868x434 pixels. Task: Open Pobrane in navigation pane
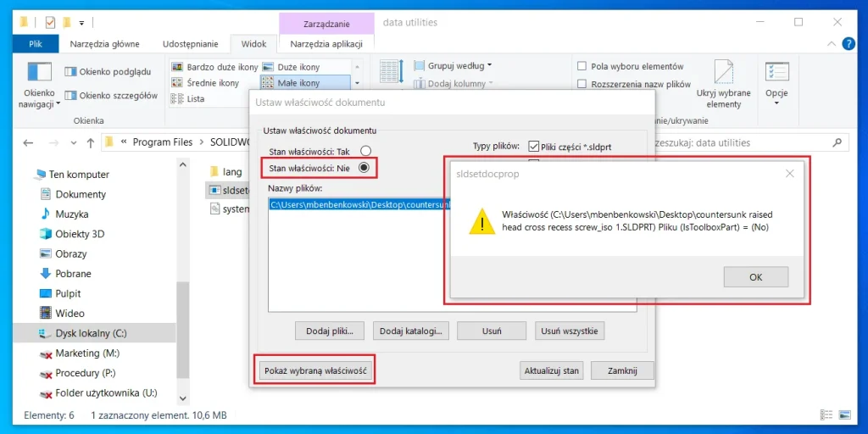click(73, 274)
